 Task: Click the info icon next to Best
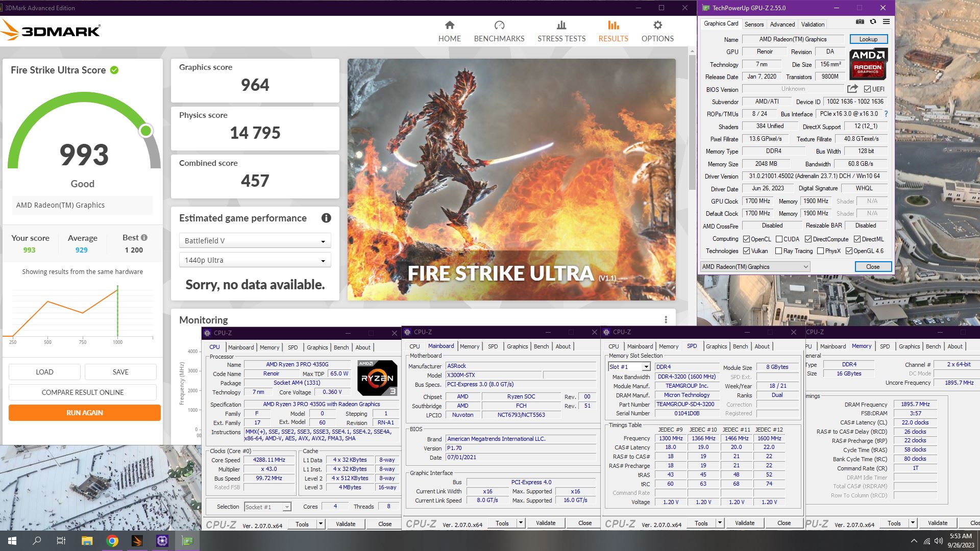click(144, 238)
